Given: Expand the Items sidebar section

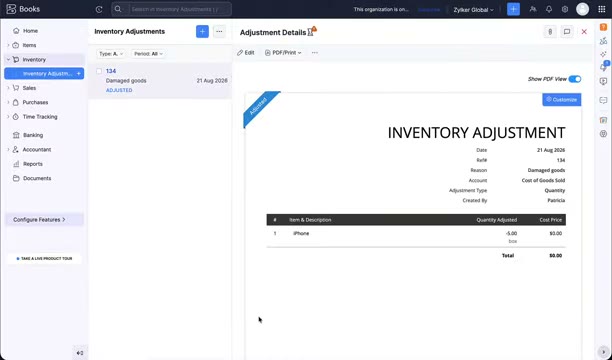Looking at the screenshot, I should coord(8,45).
